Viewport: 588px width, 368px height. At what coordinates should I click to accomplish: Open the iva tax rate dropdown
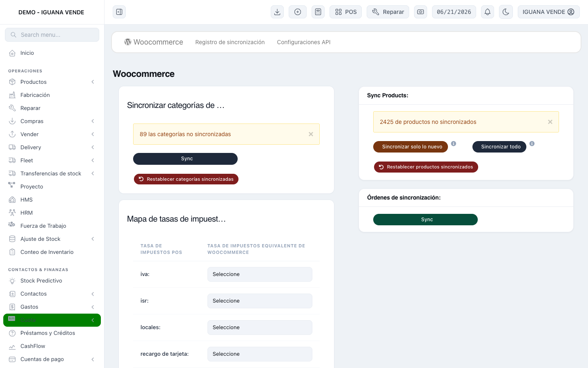(x=260, y=274)
